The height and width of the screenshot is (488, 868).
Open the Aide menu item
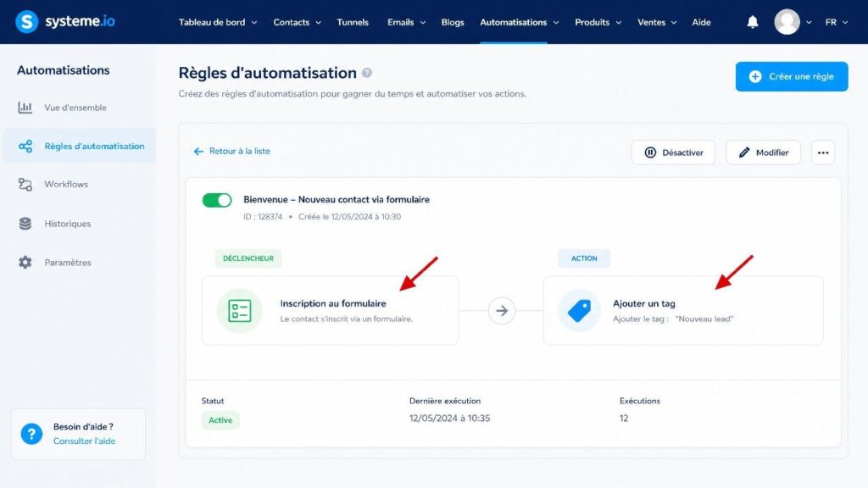pos(701,22)
